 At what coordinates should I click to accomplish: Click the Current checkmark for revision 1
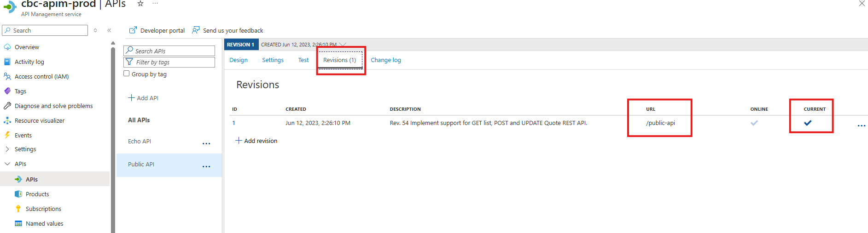[x=808, y=123]
